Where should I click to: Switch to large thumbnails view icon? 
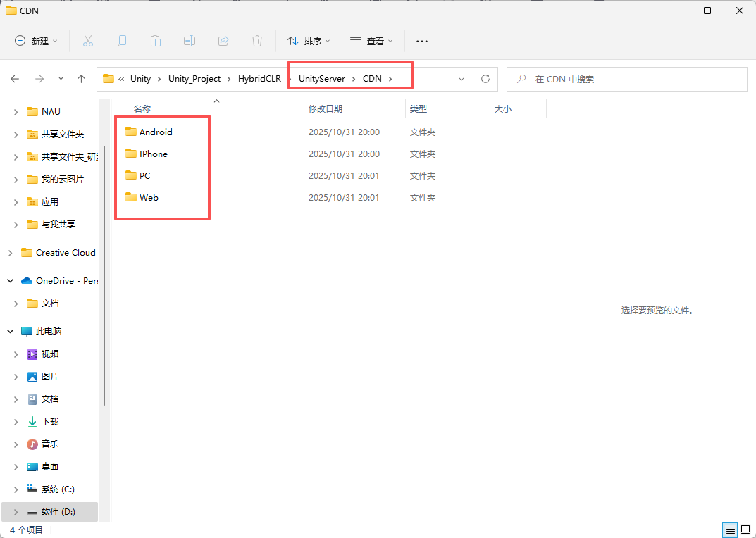(x=745, y=530)
